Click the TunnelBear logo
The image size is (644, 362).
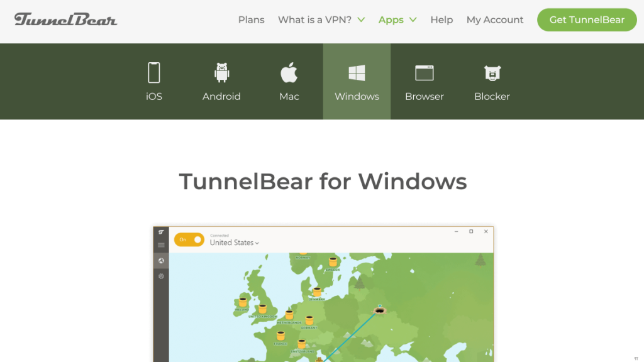(65, 19)
